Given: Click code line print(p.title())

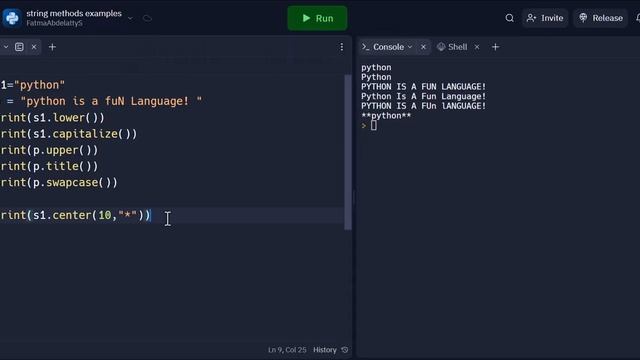Looking at the screenshot, I should (49, 166).
